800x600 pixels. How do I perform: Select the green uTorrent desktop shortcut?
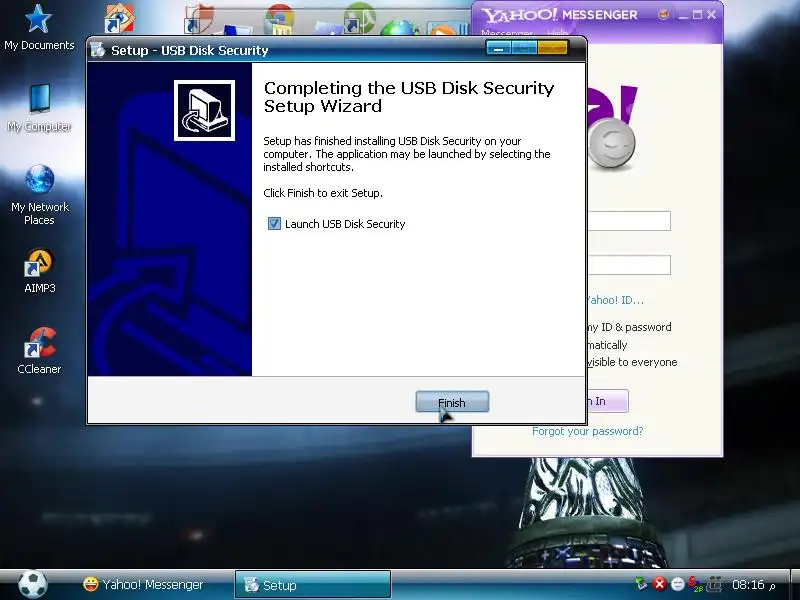[360, 17]
